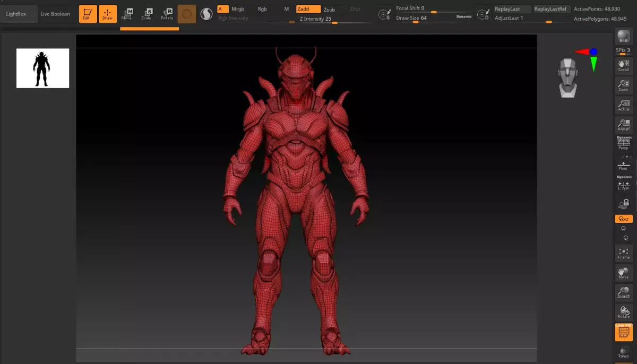Image resolution: width=637 pixels, height=364 pixels.
Task: Click the AAHalf icon
Action: click(623, 125)
